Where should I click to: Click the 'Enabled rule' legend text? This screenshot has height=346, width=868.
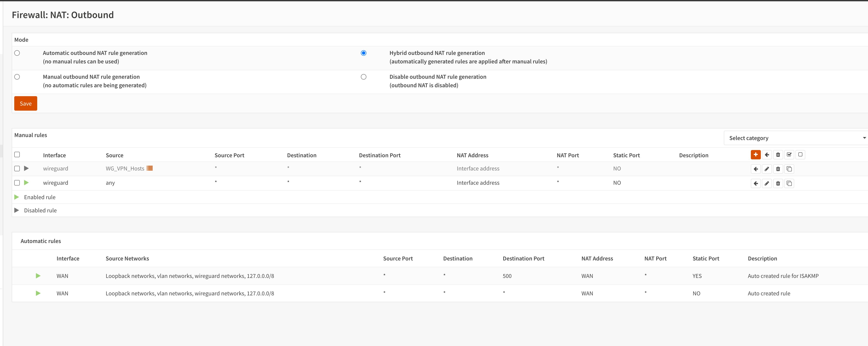click(40, 197)
